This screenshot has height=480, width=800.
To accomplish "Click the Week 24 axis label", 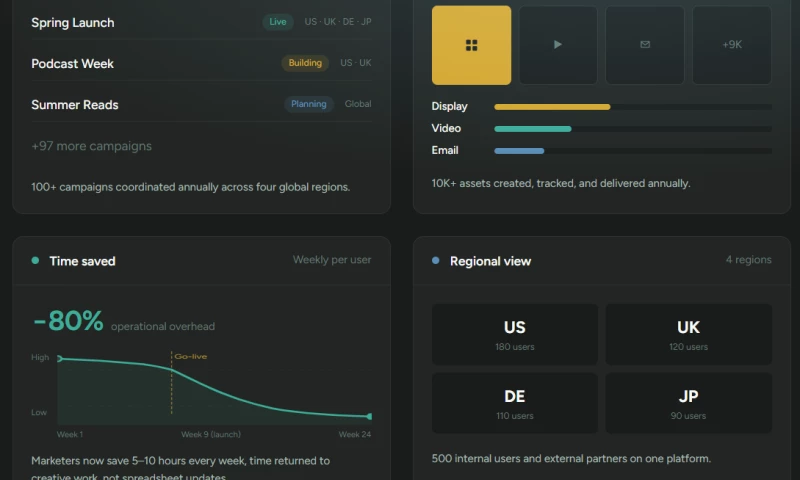I will (x=355, y=435).
